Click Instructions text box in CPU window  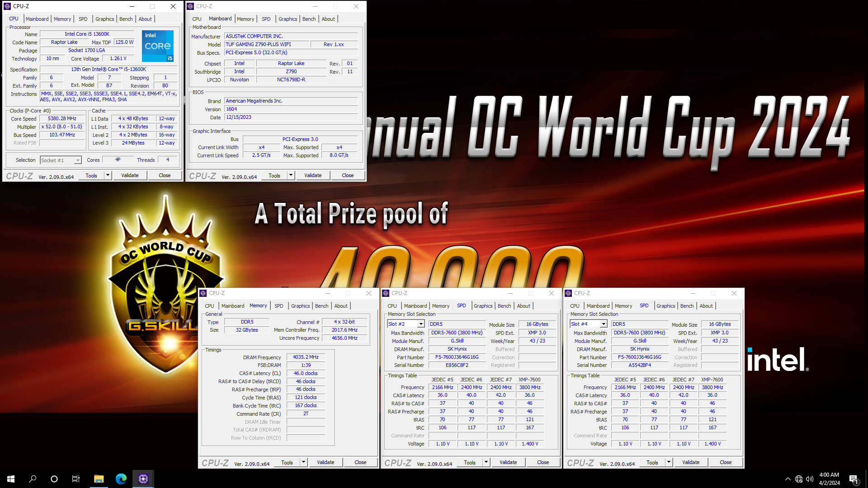pos(109,97)
